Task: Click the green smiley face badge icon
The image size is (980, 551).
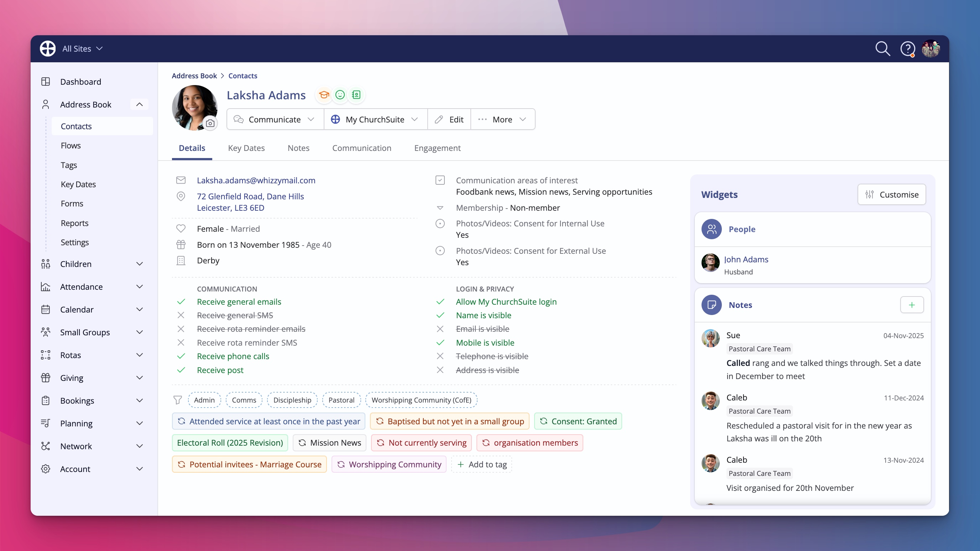Action: pos(340,95)
